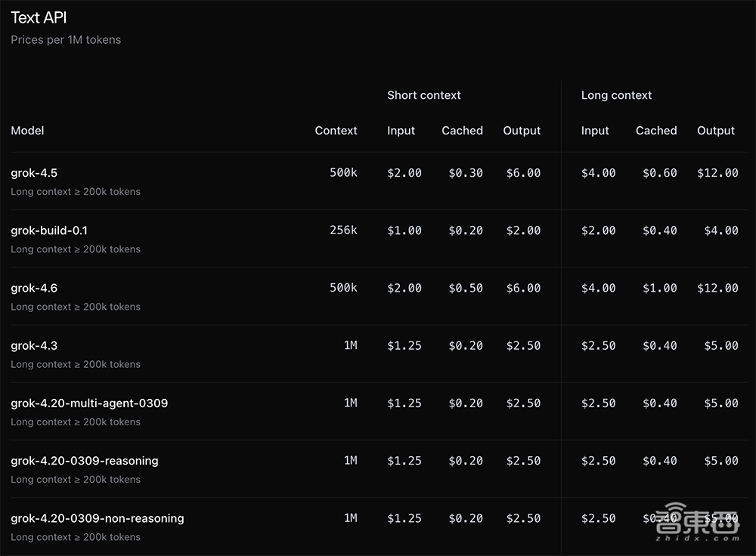Click the "Short context" group header
756x556 pixels.
(x=424, y=95)
